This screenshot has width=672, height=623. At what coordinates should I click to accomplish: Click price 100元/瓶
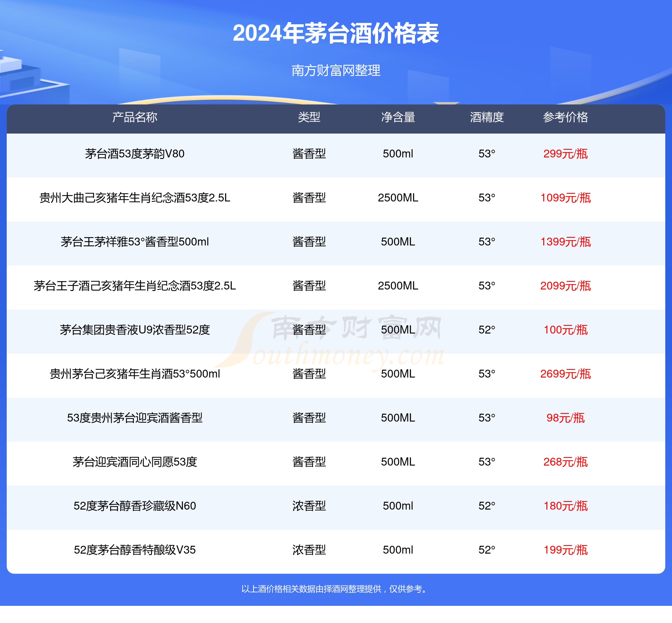566,330
